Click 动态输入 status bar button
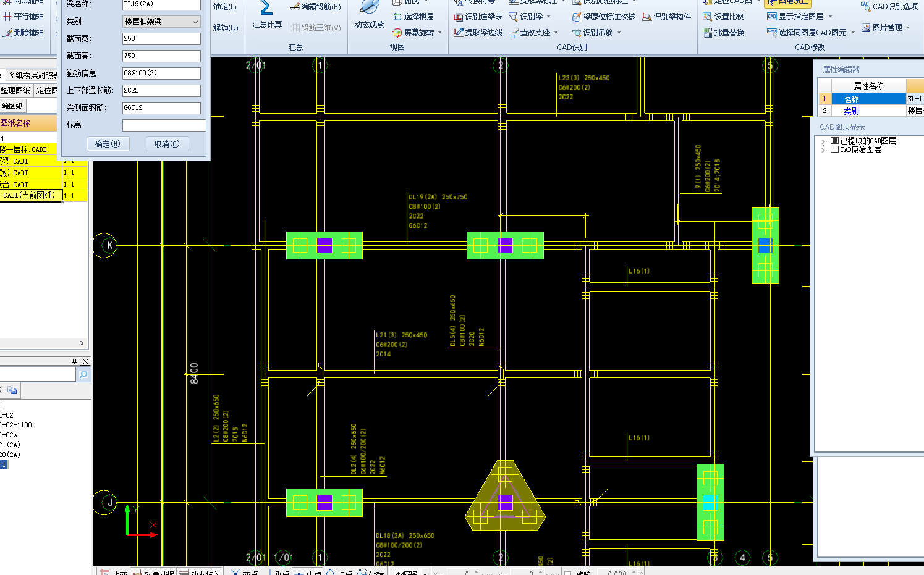This screenshot has width=924, height=575. click(199, 573)
